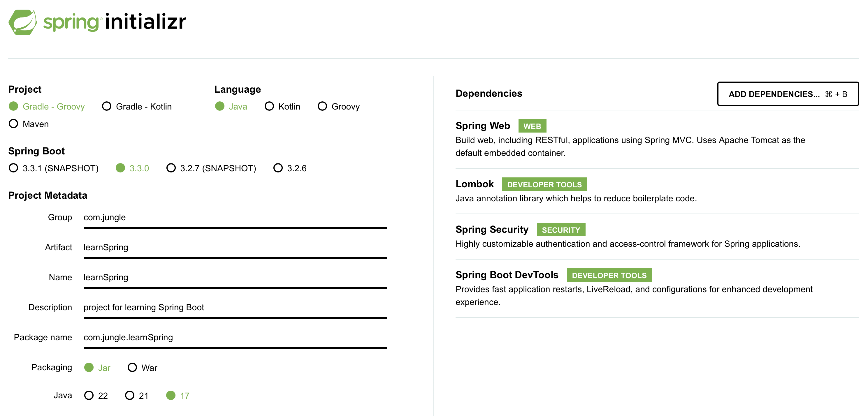Set packaging to War
This screenshot has width=868, height=416.
click(132, 367)
